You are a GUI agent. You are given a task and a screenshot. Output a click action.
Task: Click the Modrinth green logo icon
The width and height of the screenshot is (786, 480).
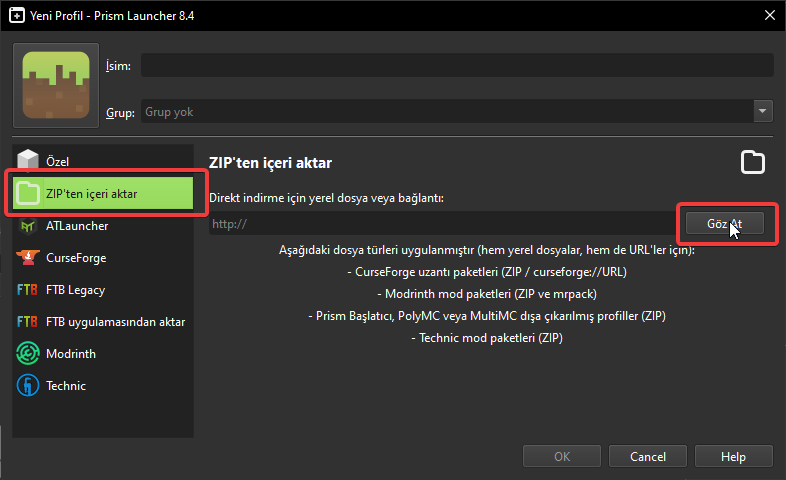[28, 353]
